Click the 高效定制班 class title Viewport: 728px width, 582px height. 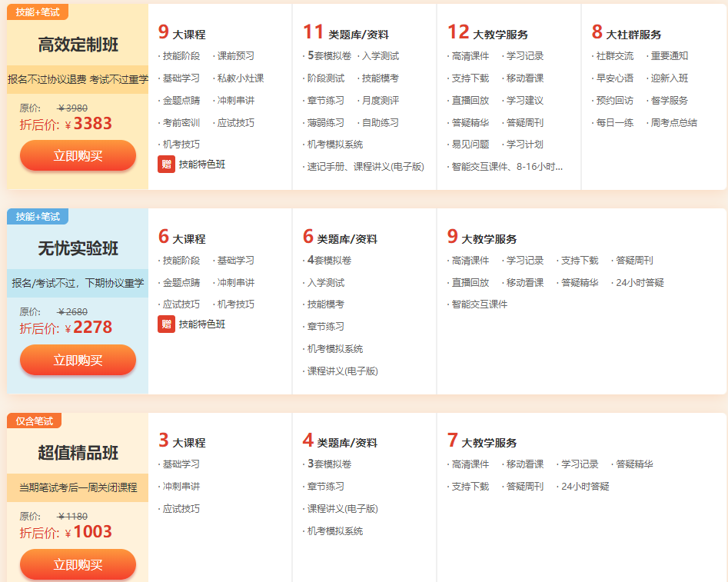78,45
